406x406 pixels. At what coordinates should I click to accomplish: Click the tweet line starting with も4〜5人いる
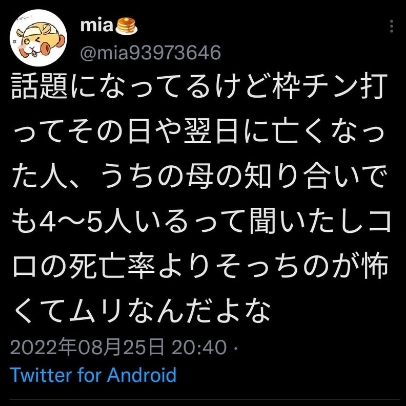[201, 221]
